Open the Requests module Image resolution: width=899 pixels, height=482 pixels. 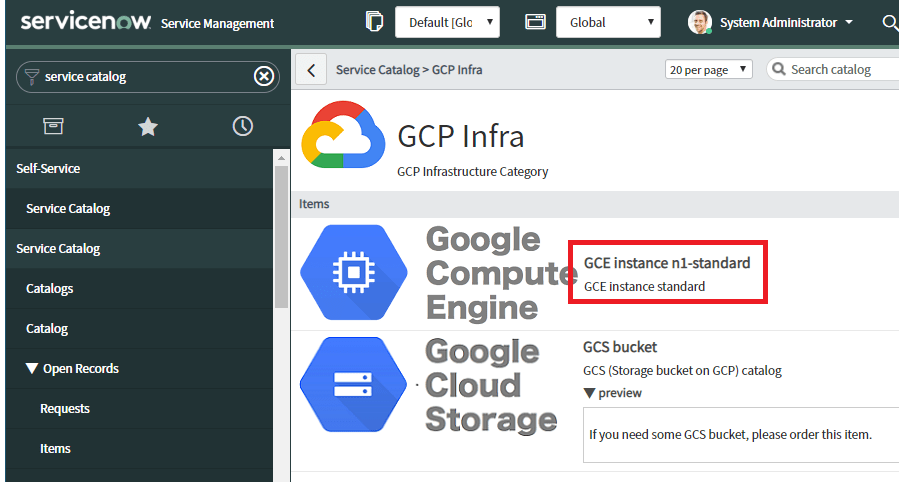(x=139, y=409)
